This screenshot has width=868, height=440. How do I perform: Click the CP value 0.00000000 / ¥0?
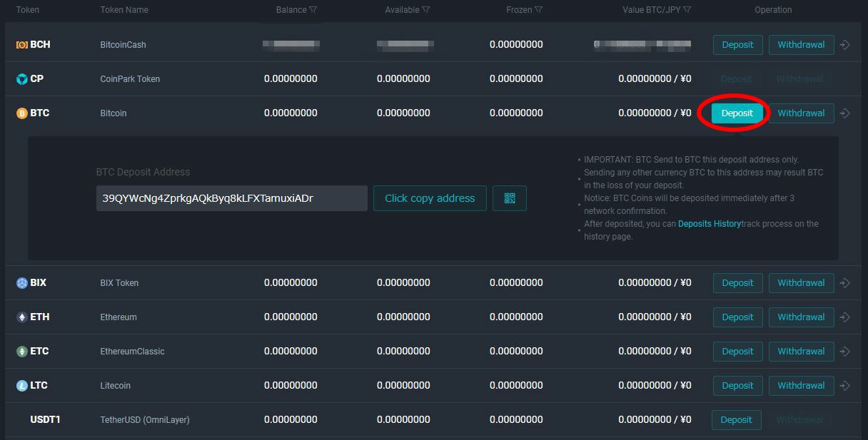pyautogui.click(x=655, y=79)
